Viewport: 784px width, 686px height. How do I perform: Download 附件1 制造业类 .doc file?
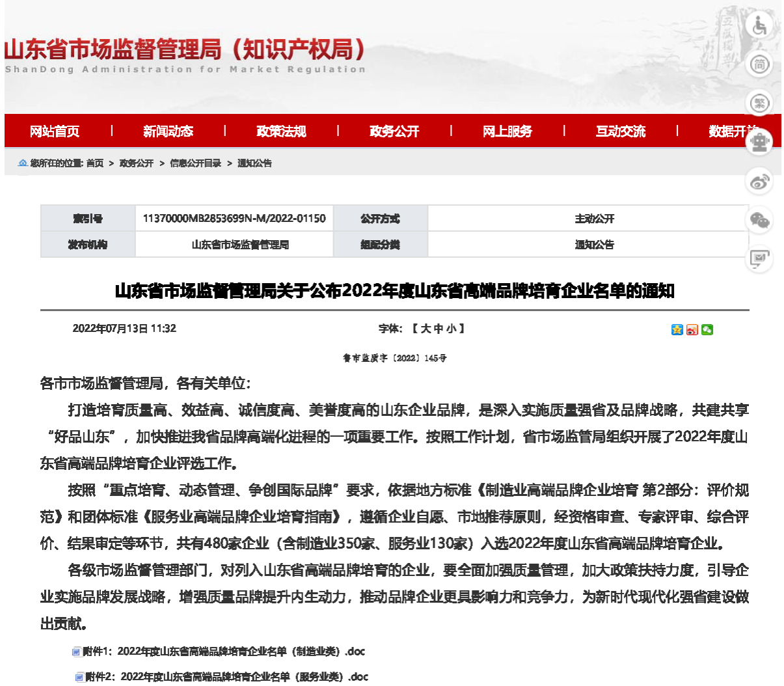pyautogui.click(x=224, y=652)
